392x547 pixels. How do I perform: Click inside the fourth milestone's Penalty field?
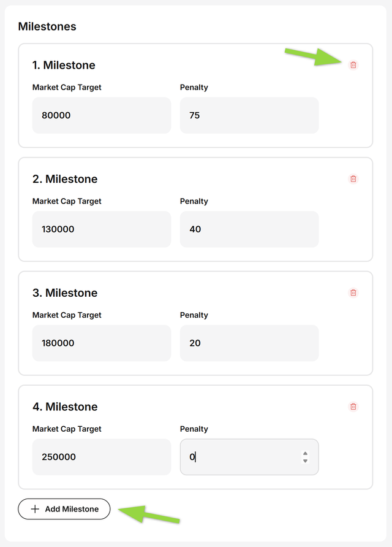pyautogui.click(x=242, y=457)
